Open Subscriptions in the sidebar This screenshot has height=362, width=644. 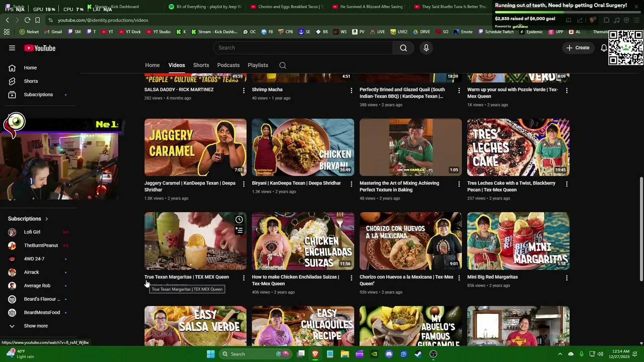38,95
